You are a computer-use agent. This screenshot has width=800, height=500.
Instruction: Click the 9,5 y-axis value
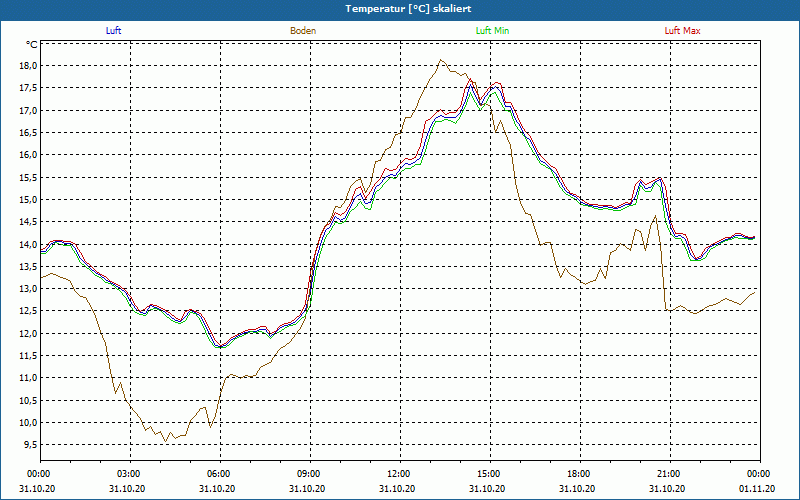[x=30, y=444]
